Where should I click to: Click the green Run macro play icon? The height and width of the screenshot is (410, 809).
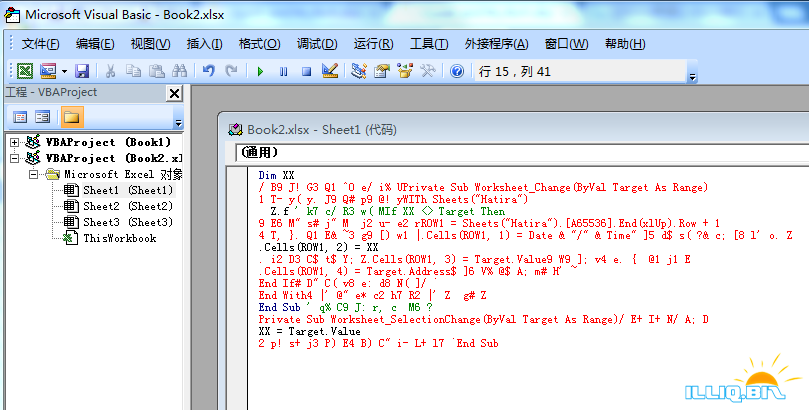pyautogui.click(x=261, y=71)
